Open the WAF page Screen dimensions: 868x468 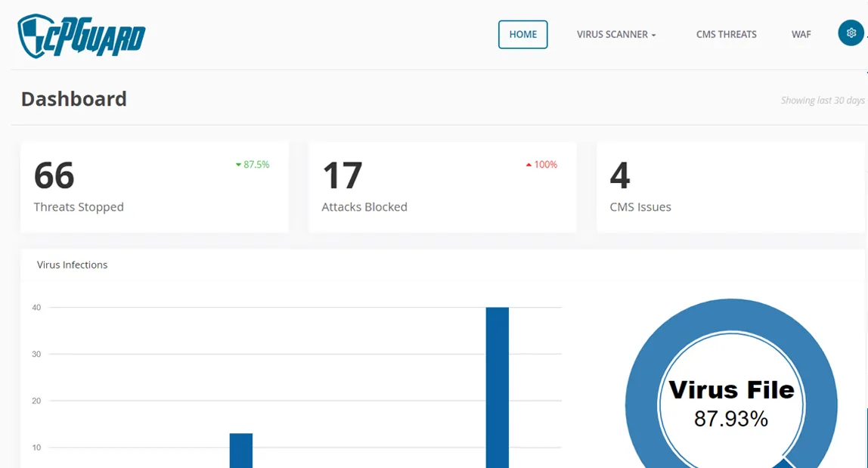pos(801,34)
